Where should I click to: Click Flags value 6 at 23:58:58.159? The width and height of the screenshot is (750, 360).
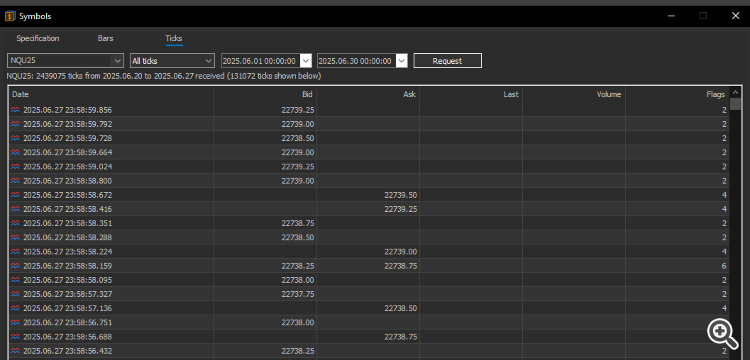(724, 266)
